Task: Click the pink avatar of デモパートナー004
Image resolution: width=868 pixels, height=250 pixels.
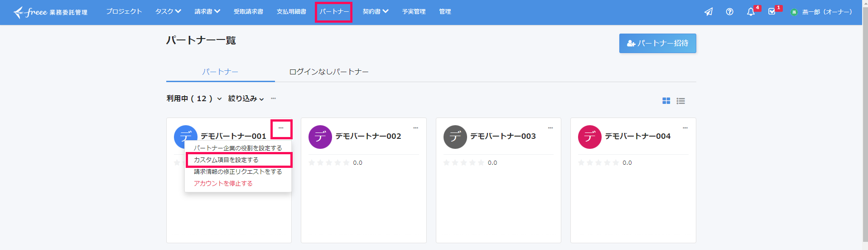Action: click(x=589, y=137)
